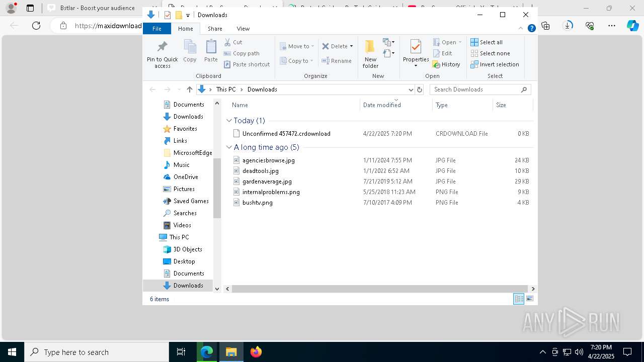Refresh the Downloads folder view
644x362 pixels.
point(420,89)
